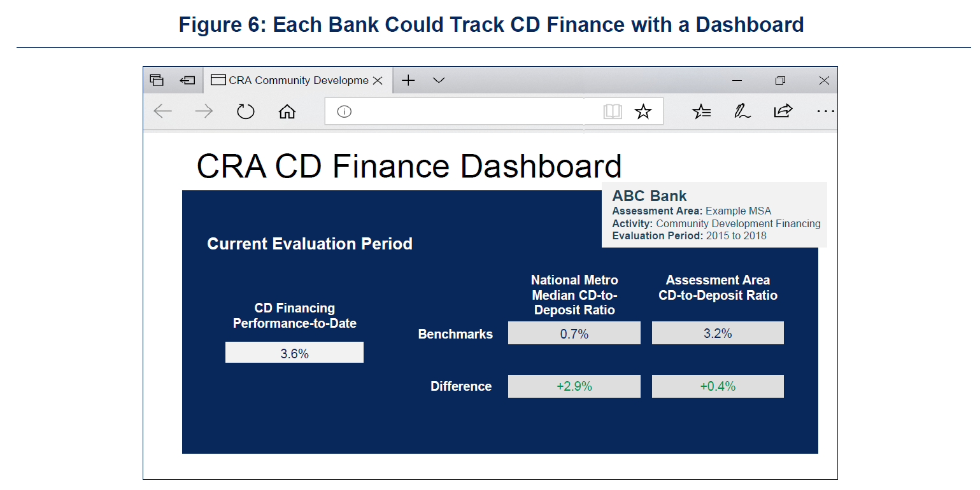Click the ABC Bank heading

coord(650,196)
